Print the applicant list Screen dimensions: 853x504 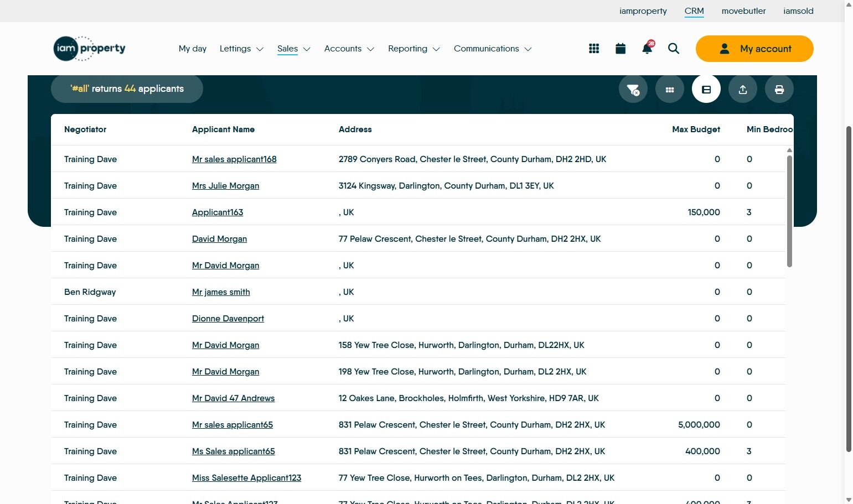[779, 89]
